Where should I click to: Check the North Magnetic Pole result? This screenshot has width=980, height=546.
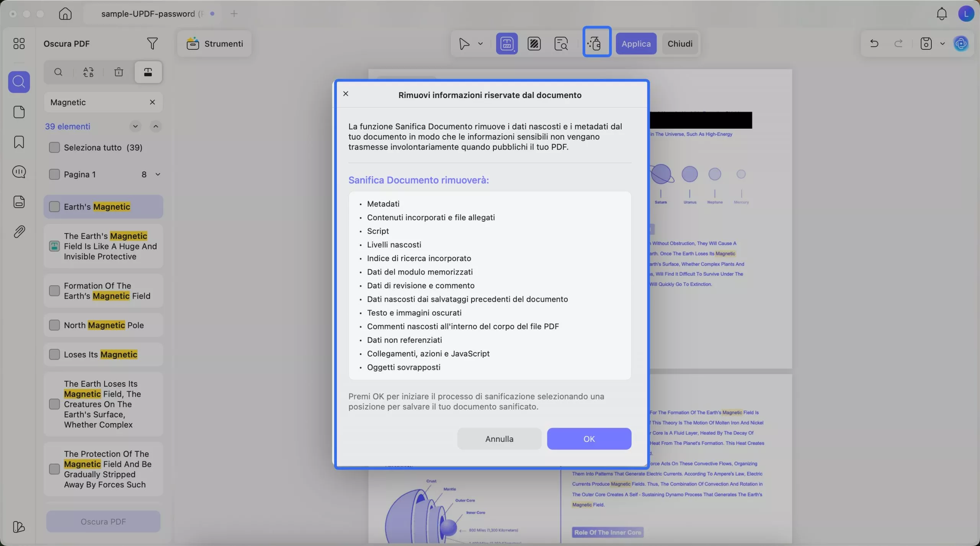click(x=54, y=325)
